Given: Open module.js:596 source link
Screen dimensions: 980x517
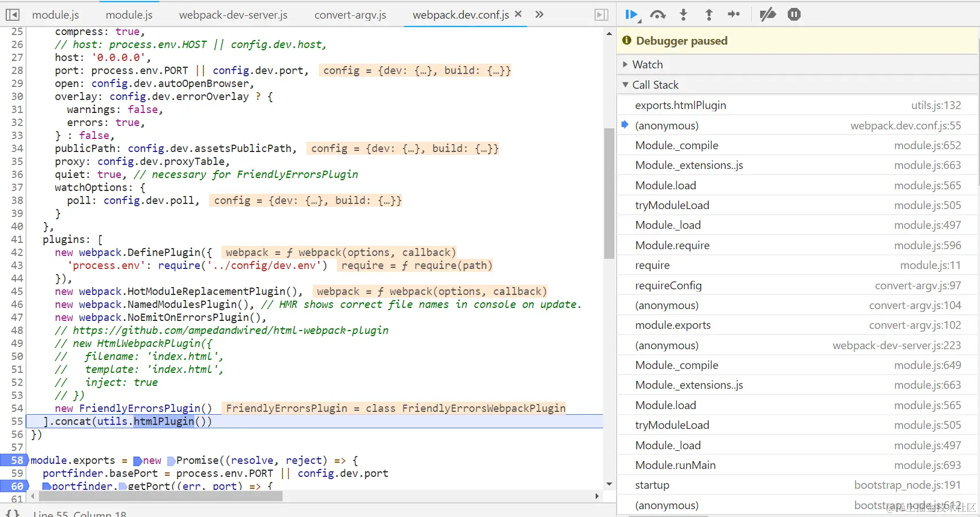Looking at the screenshot, I should (x=927, y=245).
